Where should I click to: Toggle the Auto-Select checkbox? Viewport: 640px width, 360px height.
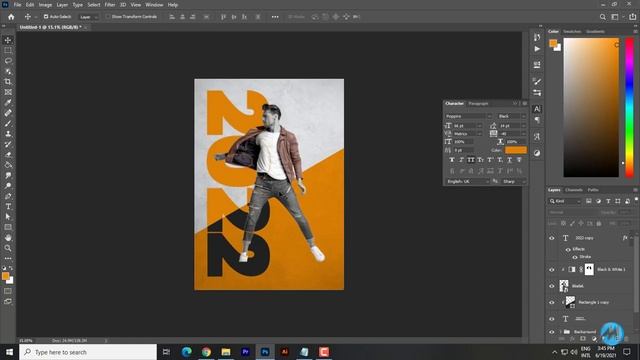pyautogui.click(x=46, y=17)
